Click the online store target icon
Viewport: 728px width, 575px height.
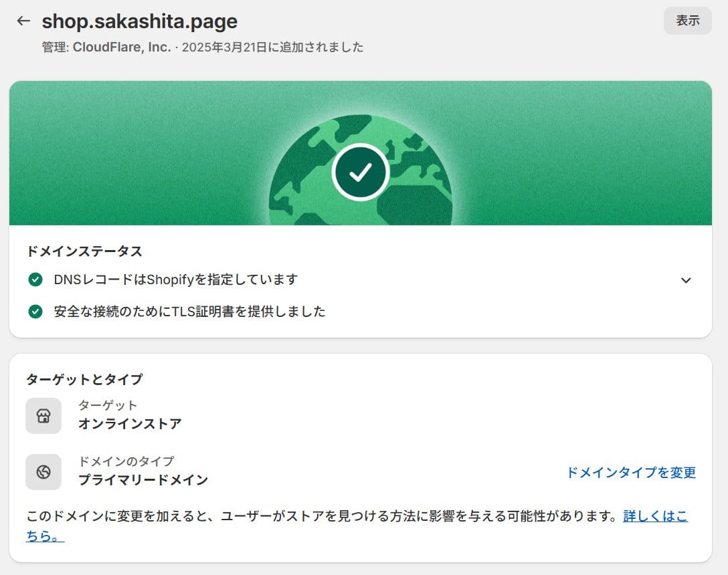43,416
